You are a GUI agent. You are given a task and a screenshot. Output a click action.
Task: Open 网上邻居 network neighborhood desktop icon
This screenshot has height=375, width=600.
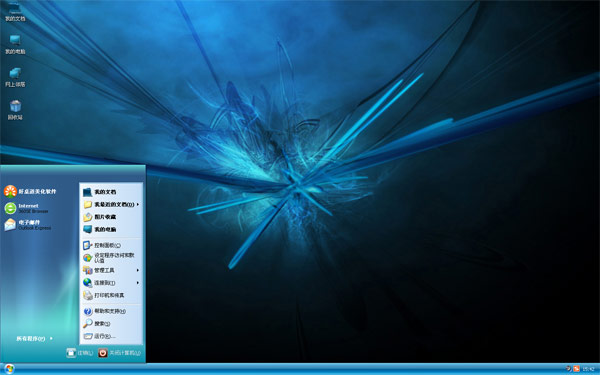click(x=15, y=77)
